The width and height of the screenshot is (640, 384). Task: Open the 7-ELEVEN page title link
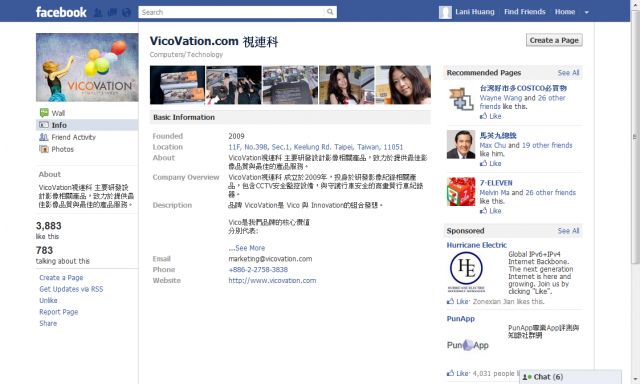(496, 183)
